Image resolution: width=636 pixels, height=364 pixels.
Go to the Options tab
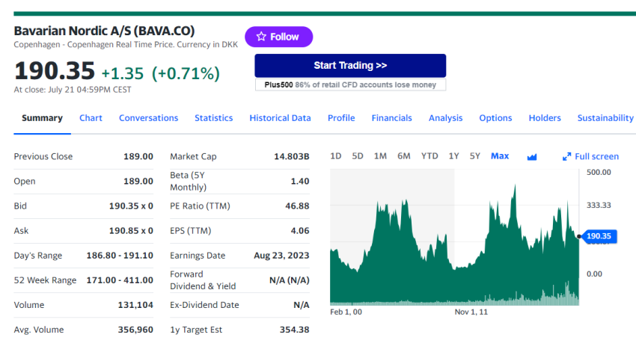(x=495, y=118)
